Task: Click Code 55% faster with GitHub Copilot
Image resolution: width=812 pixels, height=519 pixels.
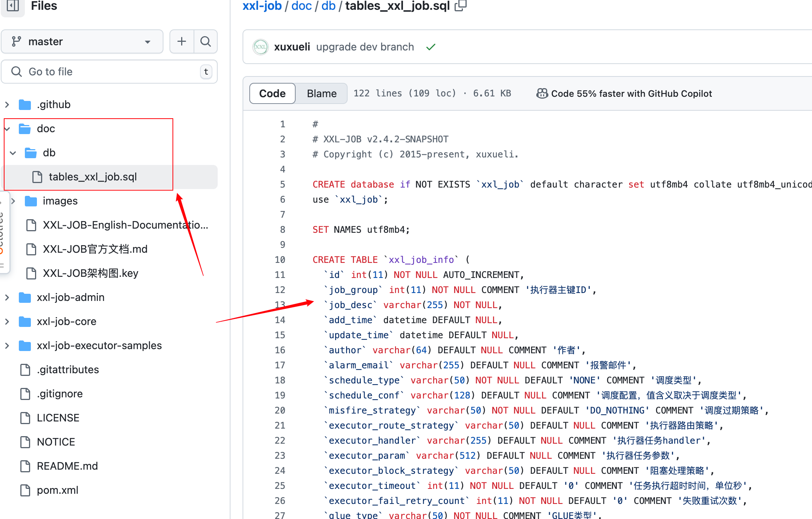Action: pos(632,93)
